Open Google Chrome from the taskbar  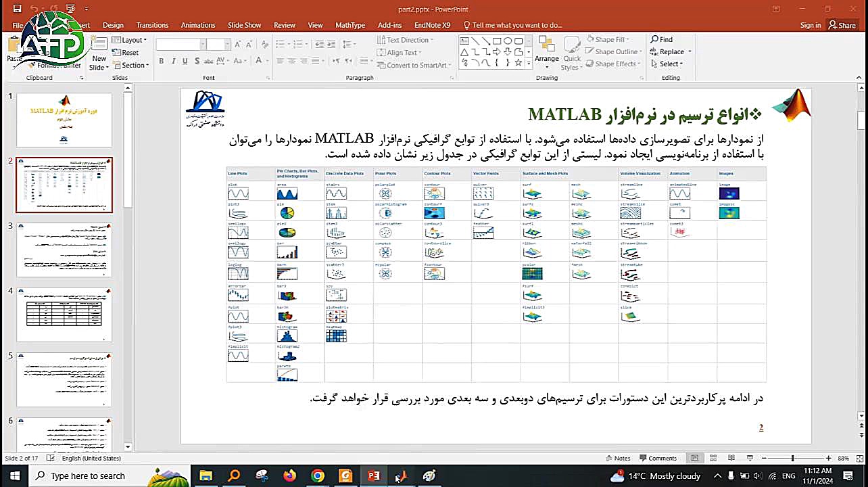tap(317, 476)
